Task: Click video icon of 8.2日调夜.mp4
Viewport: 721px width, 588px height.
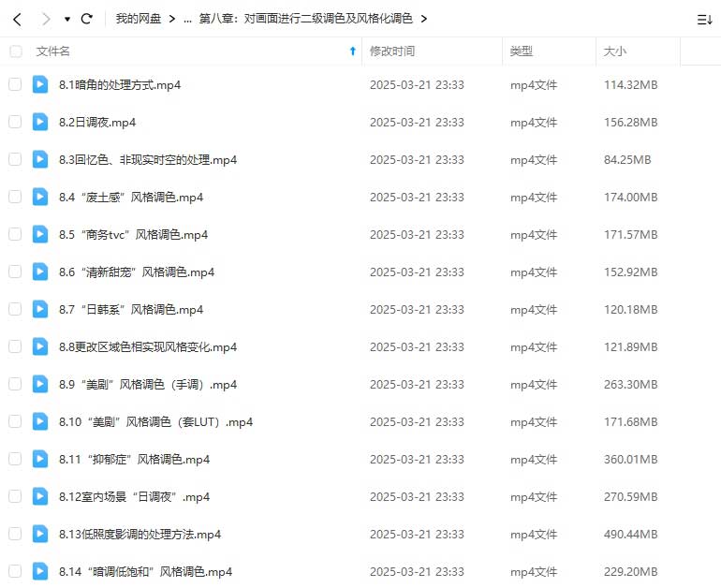Action: pos(40,122)
